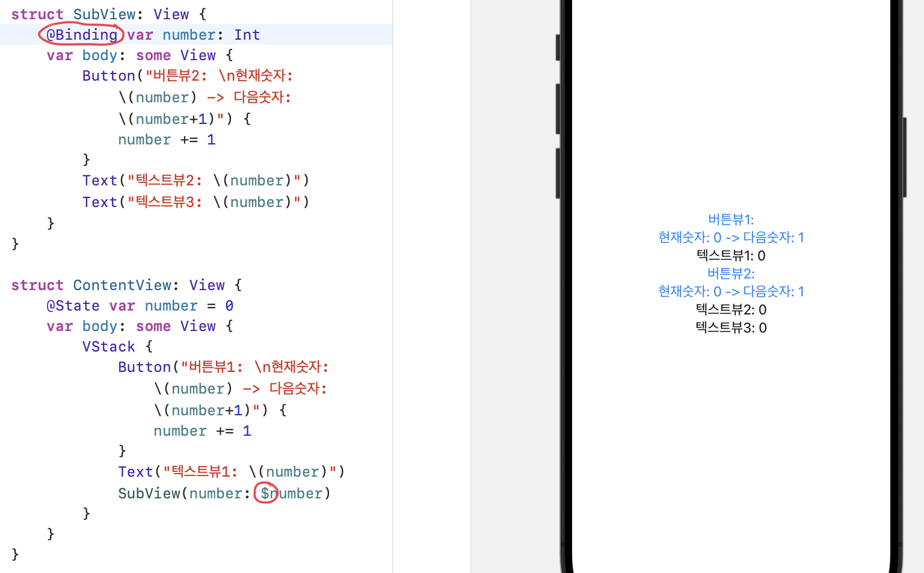This screenshot has height=573, width=924.
Task: Select the 텍스트뷰3: 0 label in the preview
Action: [731, 328]
